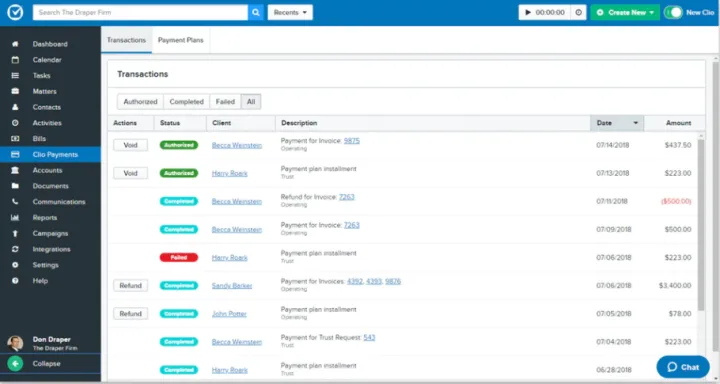Open the timer clock icon
The width and height of the screenshot is (720, 384).
click(579, 12)
